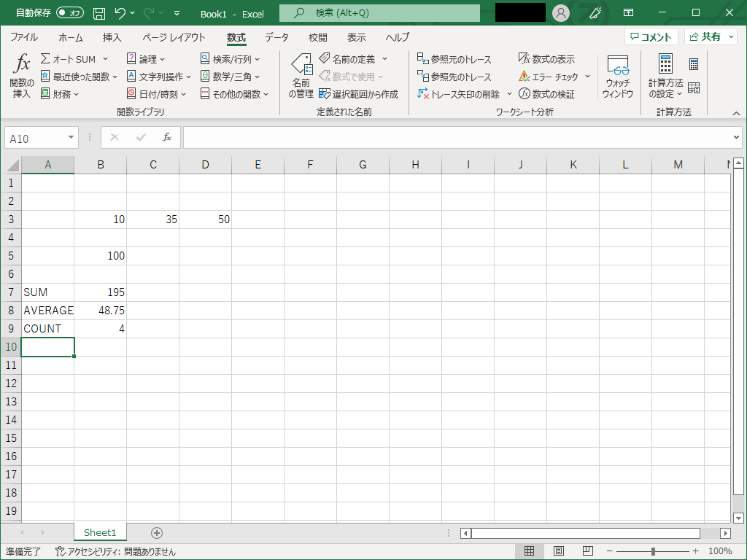Select the Sheet1 tab
Image resolution: width=747 pixels, height=560 pixels.
click(x=100, y=532)
